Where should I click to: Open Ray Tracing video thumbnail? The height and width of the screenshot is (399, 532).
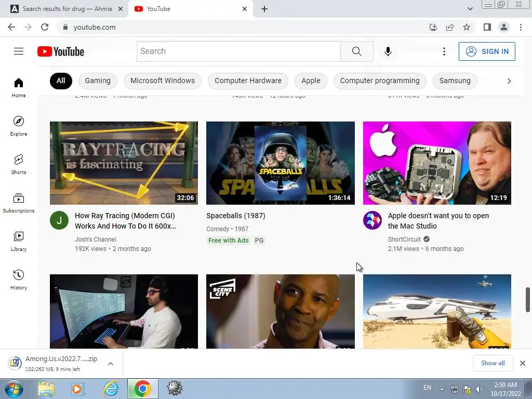124,163
